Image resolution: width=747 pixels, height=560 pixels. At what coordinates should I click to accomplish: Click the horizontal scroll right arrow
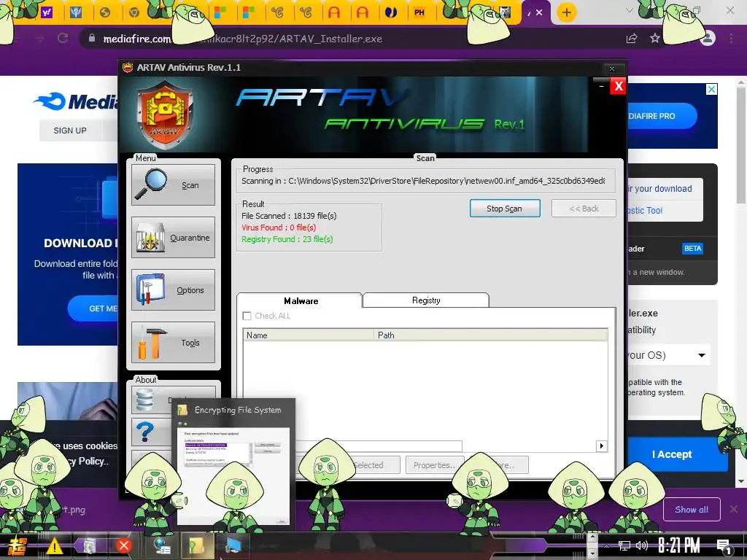click(x=601, y=446)
